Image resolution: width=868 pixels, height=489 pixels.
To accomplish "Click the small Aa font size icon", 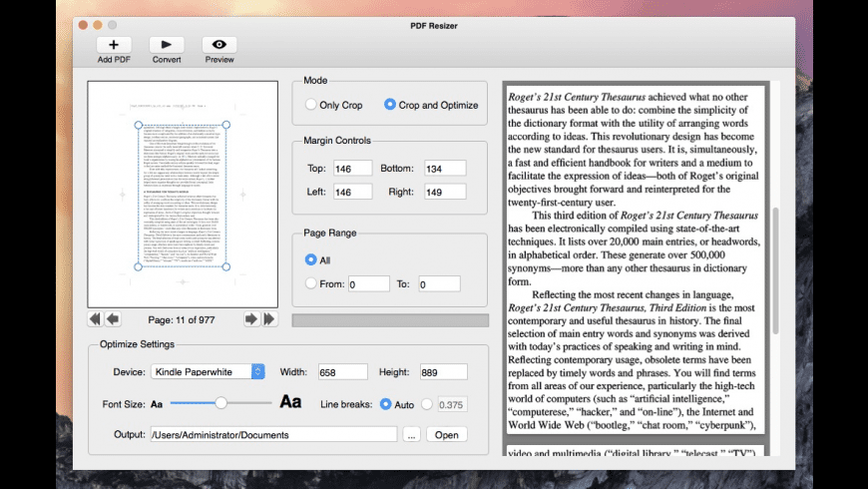I will pyautogui.click(x=157, y=404).
